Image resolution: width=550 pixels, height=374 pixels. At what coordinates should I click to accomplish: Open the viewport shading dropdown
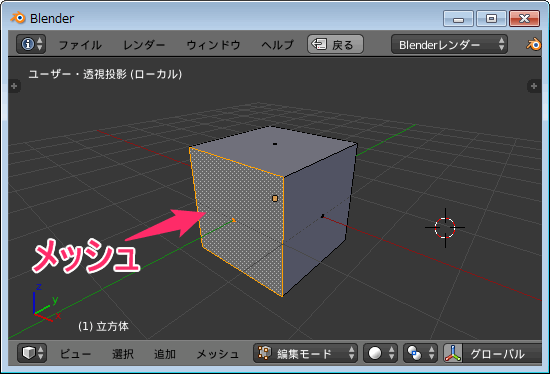tap(381, 353)
